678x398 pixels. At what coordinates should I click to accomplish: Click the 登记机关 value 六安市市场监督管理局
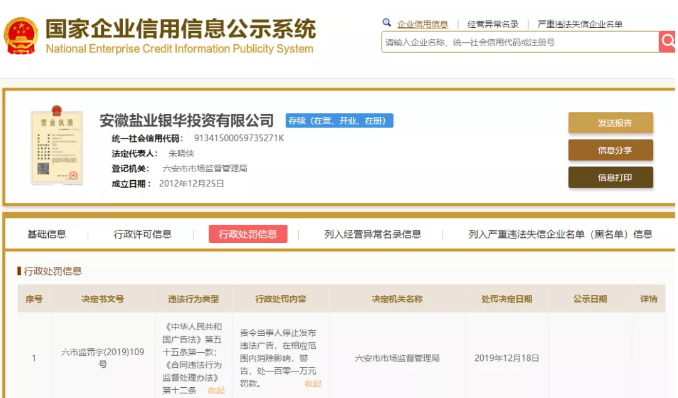[x=205, y=168]
